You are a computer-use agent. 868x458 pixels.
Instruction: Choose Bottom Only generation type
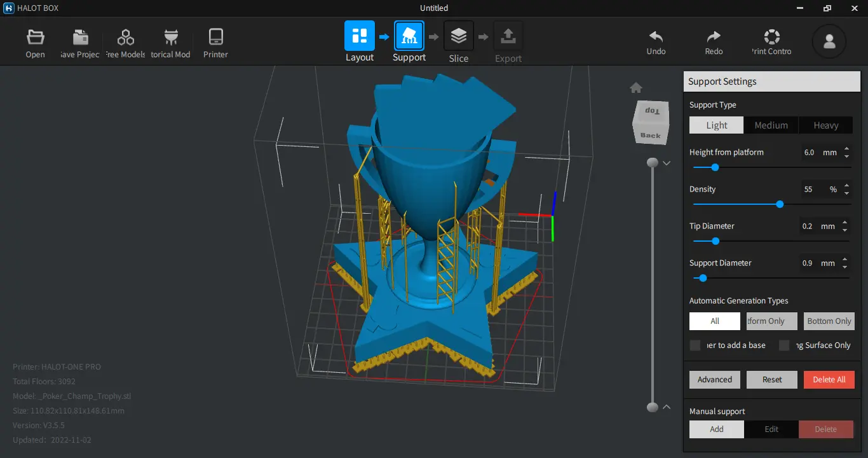829,321
